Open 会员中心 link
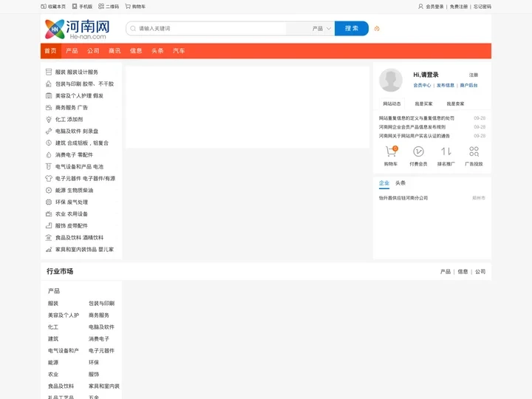The height and width of the screenshot is (399, 532). [422, 85]
